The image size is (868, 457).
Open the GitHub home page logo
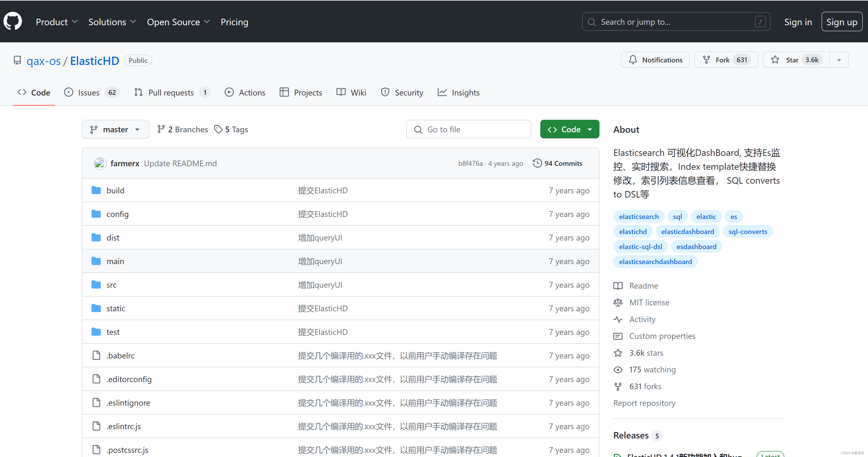tap(12, 21)
